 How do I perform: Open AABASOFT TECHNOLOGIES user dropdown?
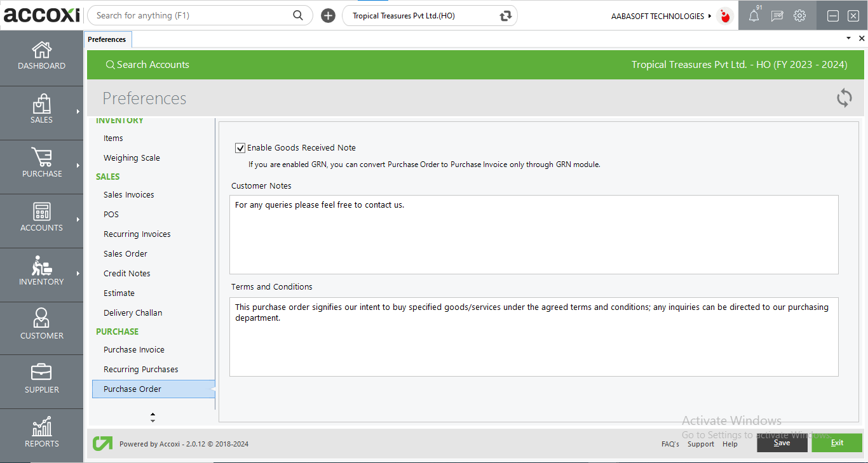point(661,16)
